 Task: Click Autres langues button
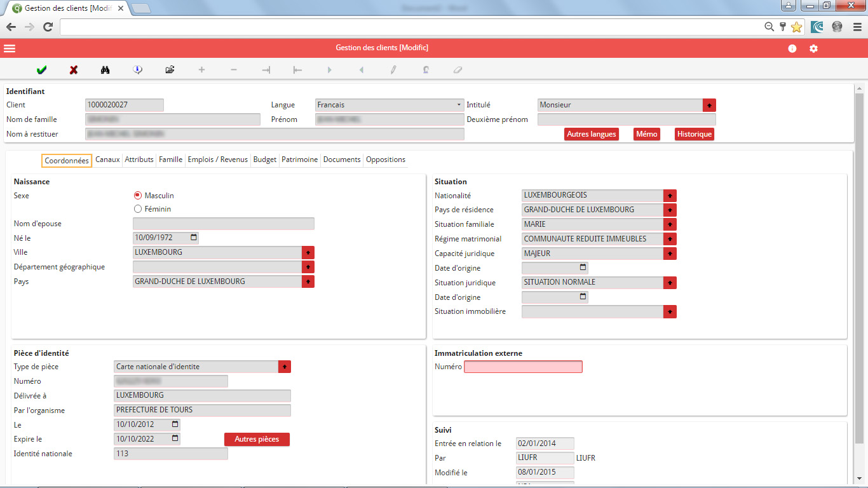tap(592, 134)
